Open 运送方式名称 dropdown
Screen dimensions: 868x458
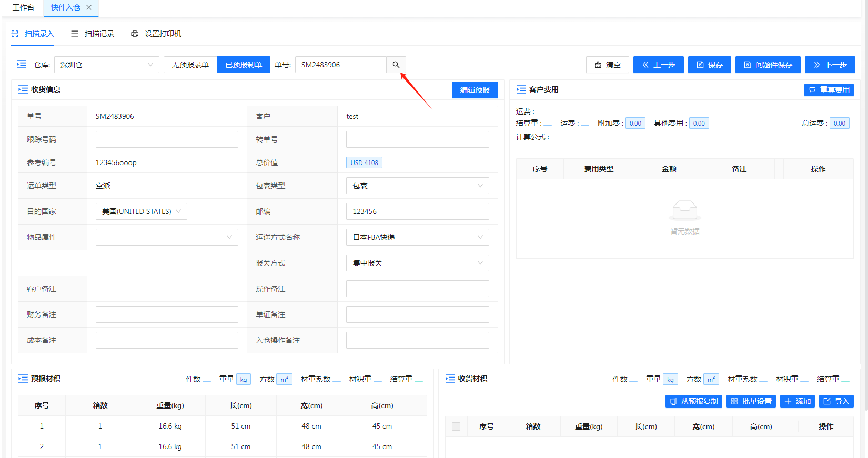pyautogui.click(x=417, y=237)
